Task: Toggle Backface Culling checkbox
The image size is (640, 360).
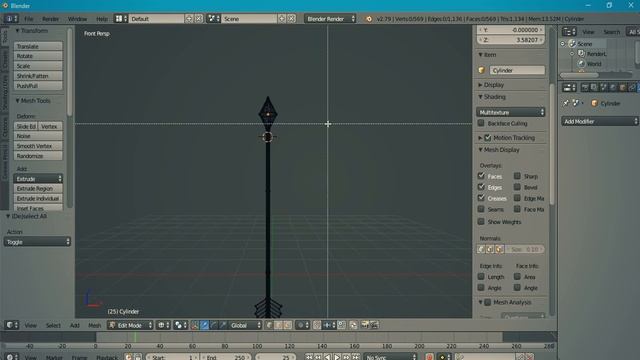Action: coord(481,123)
